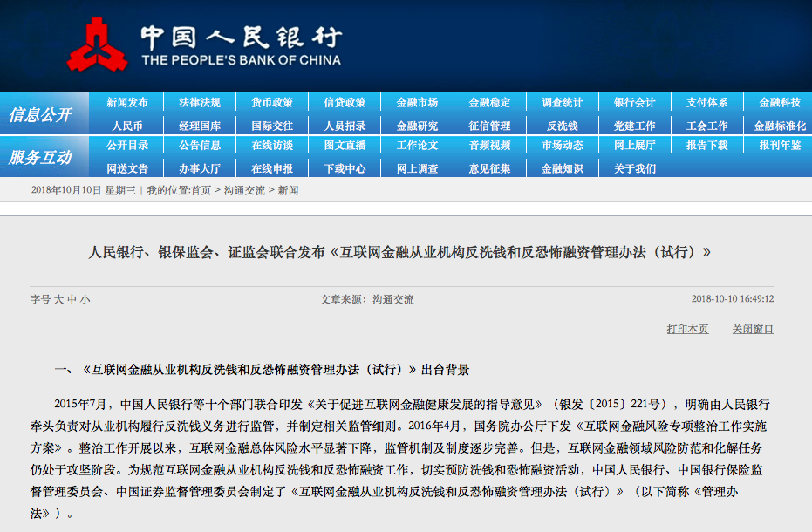This screenshot has width=812, height=532.
Task: Open 报告下载 navigation link
Action: point(707,146)
